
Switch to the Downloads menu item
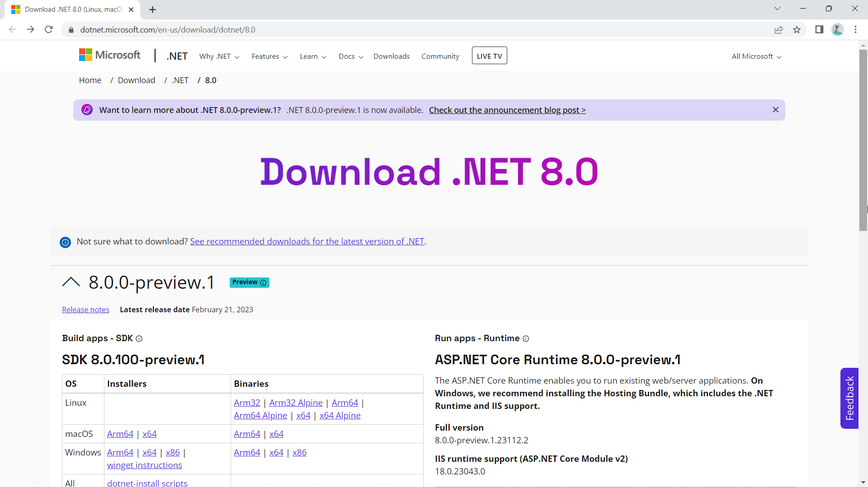(x=391, y=56)
